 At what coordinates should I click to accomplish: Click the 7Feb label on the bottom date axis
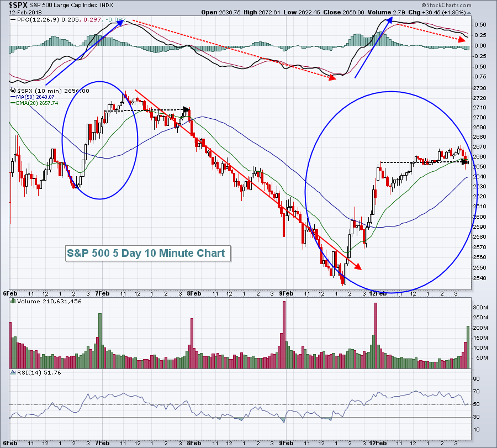click(x=102, y=443)
